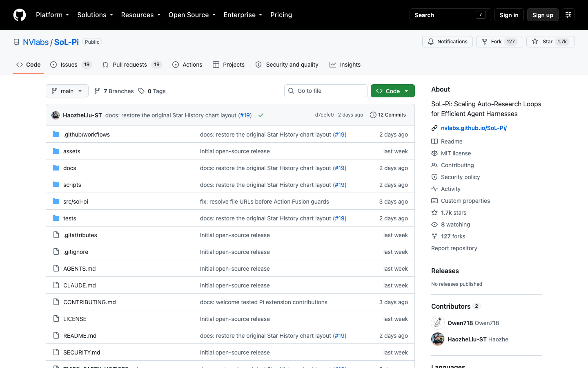Expand the Platform menu
The width and height of the screenshot is (588, 368).
pyautogui.click(x=52, y=15)
